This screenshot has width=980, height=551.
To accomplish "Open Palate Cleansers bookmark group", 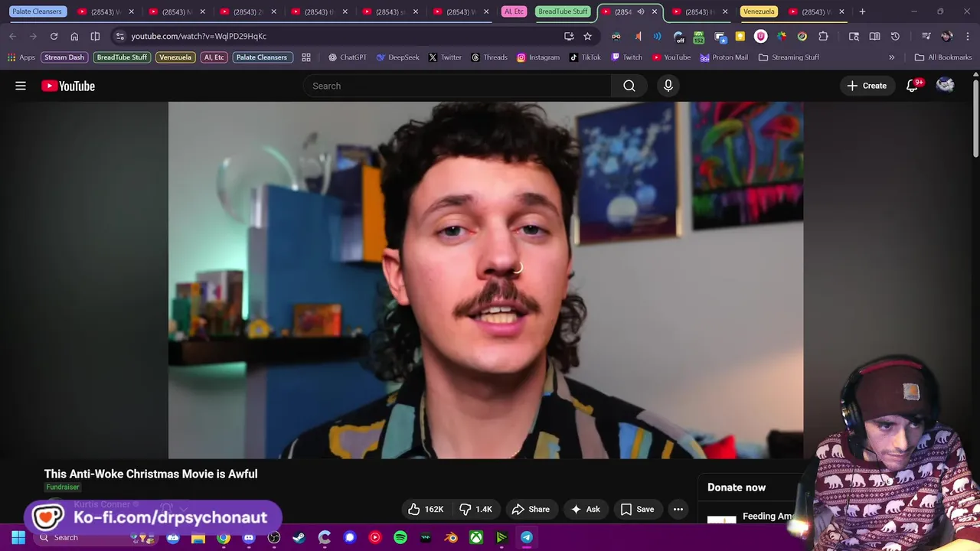I will 262,57.
